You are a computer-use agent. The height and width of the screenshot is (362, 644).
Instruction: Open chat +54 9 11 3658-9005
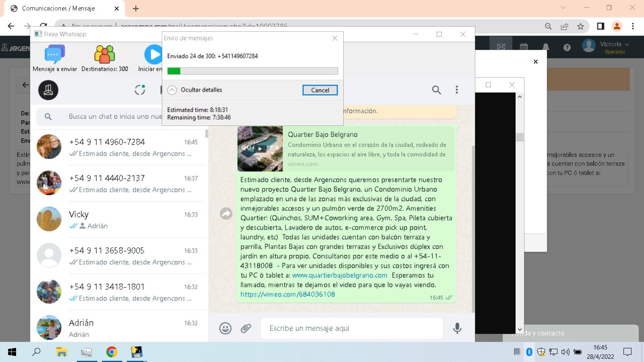118,256
